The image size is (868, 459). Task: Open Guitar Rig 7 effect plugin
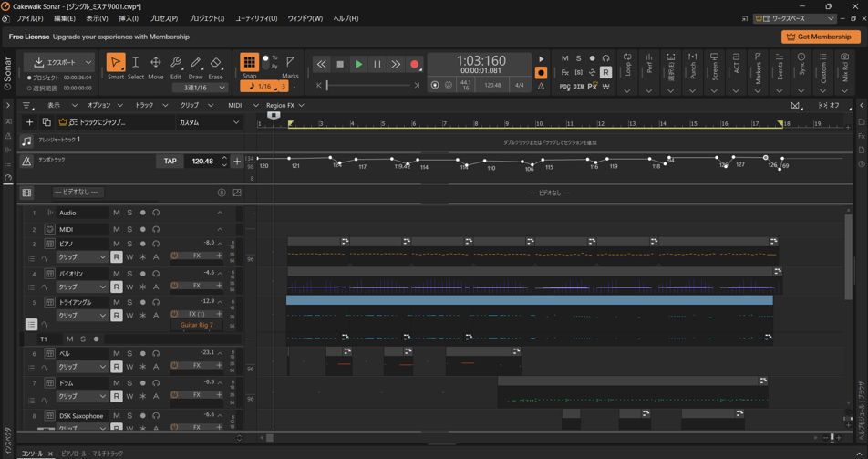[196, 325]
